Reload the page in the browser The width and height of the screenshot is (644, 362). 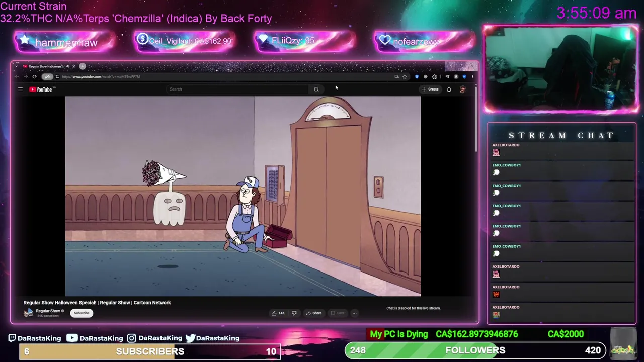point(34,77)
